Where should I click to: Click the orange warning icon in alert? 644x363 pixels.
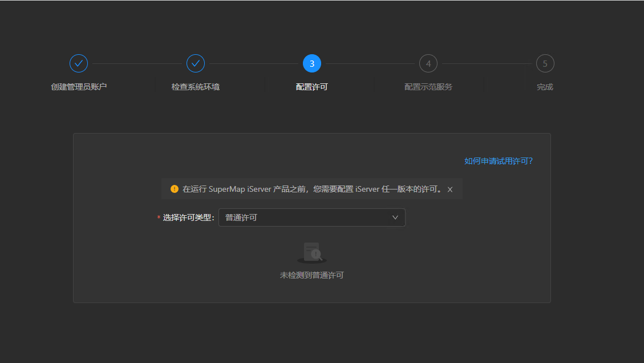(x=175, y=189)
